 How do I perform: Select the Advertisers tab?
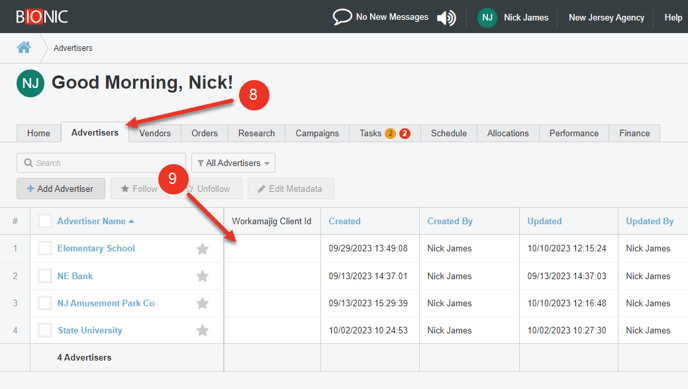pos(95,132)
